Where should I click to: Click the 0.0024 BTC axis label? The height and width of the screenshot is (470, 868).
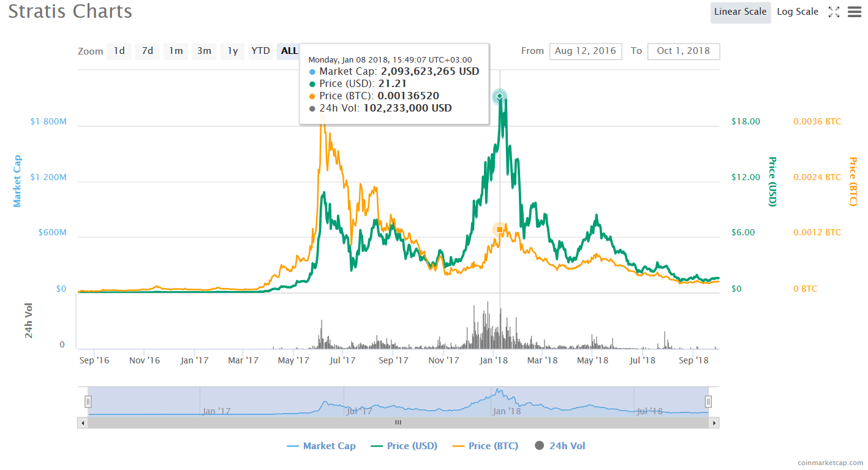click(x=818, y=177)
